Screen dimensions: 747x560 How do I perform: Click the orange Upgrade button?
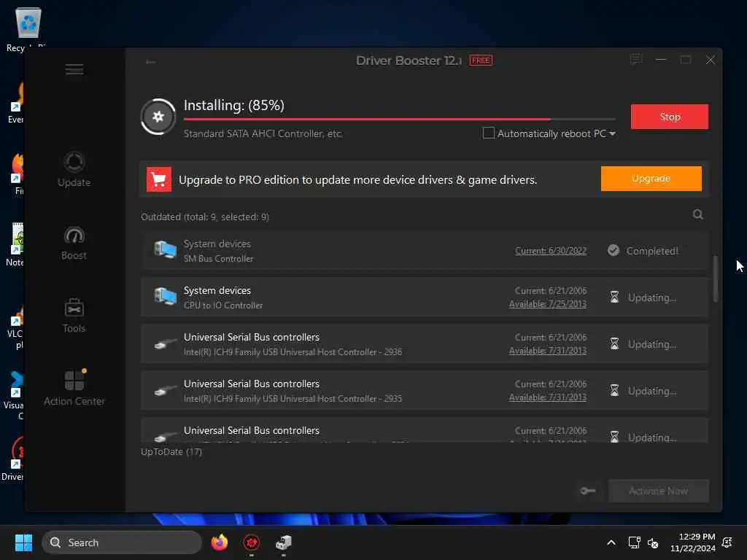[651, 179]
